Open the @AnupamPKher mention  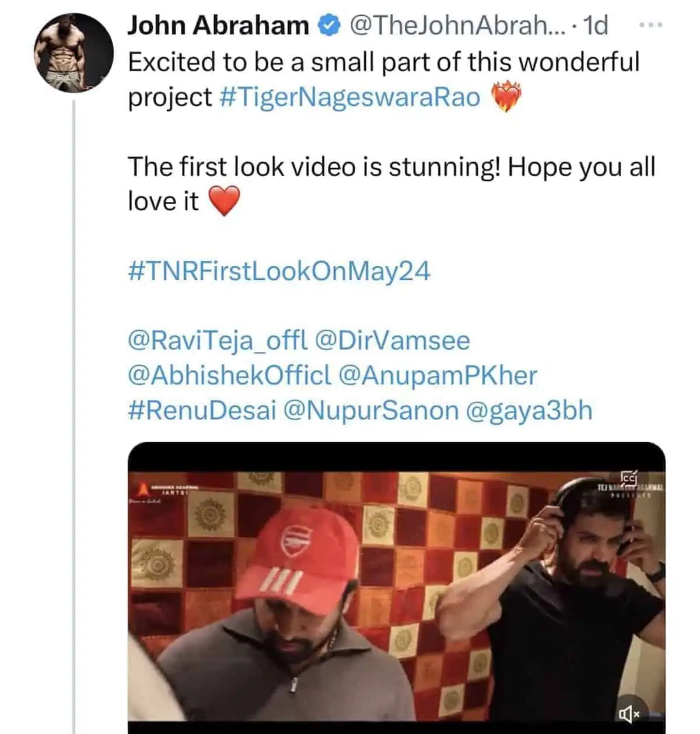tap(437, 375)
